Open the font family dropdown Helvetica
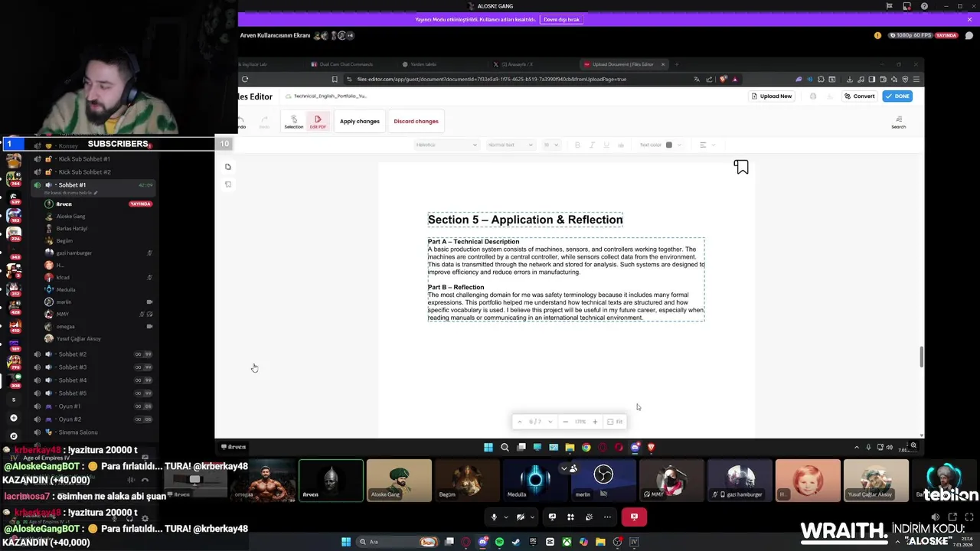This screenshot has height=551, width=980. tap(446, 145)
